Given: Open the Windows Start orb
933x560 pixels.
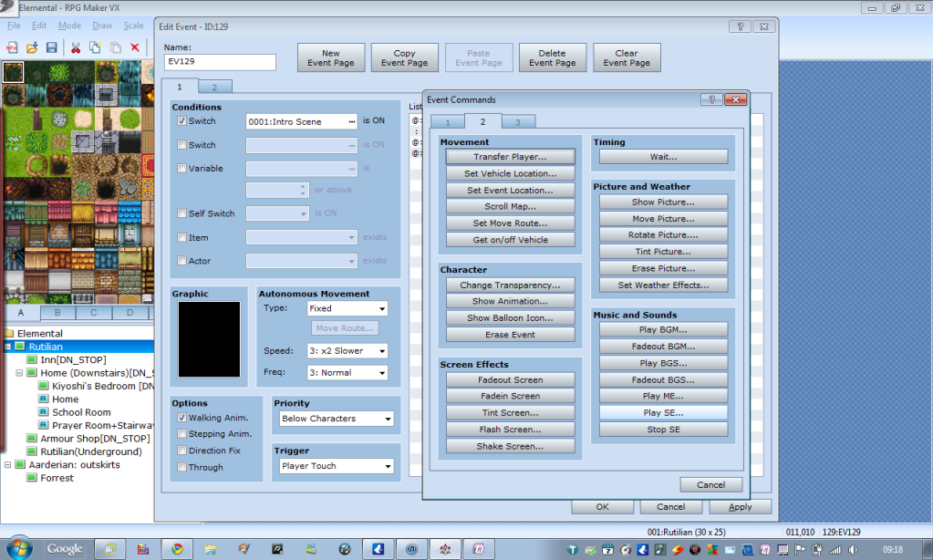Looking at the screenshot, I should click(x=19, y=548).
